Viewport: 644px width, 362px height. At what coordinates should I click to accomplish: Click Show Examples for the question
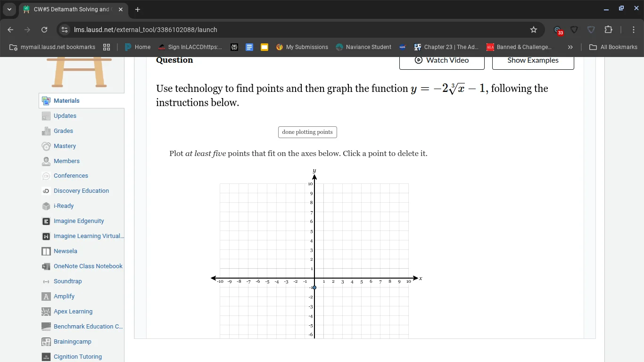click(533, 60)
